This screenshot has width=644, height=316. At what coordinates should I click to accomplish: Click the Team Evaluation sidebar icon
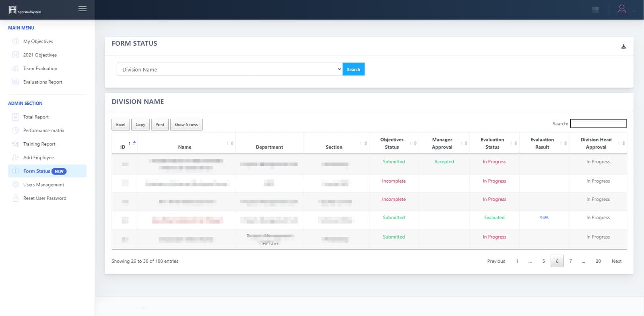pos(16,69)
